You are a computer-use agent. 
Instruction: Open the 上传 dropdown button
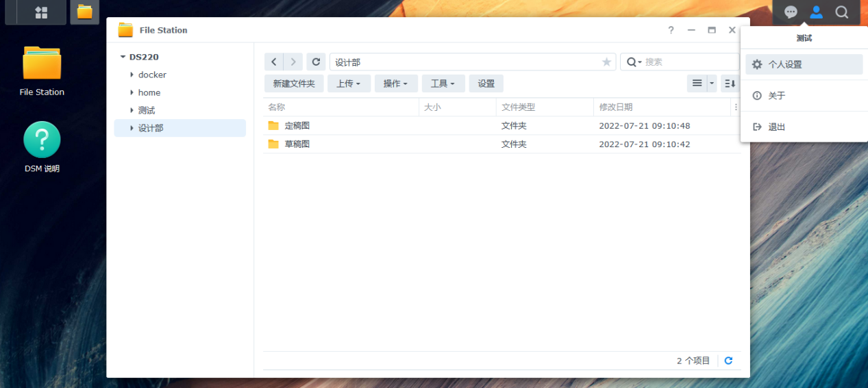tap(349, 83)
